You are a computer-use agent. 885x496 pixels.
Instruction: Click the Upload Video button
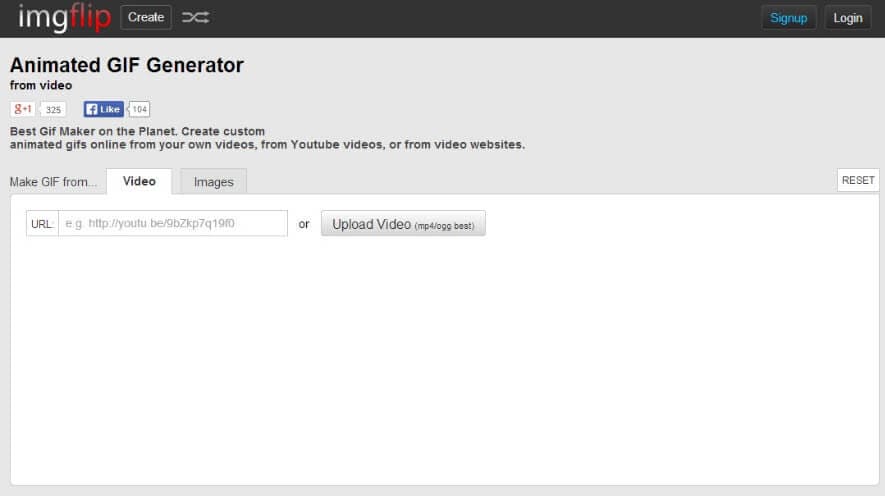pyautogui.click(x=403, y=224)
